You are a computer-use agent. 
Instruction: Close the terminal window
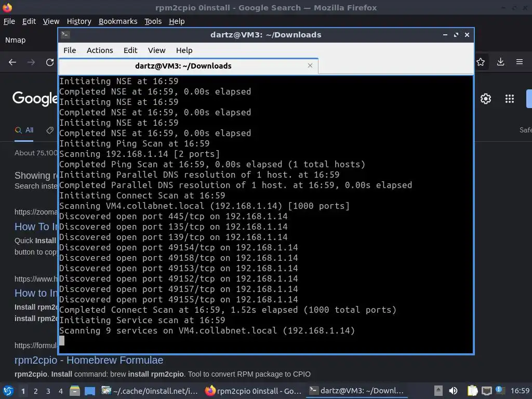[467, 35]
